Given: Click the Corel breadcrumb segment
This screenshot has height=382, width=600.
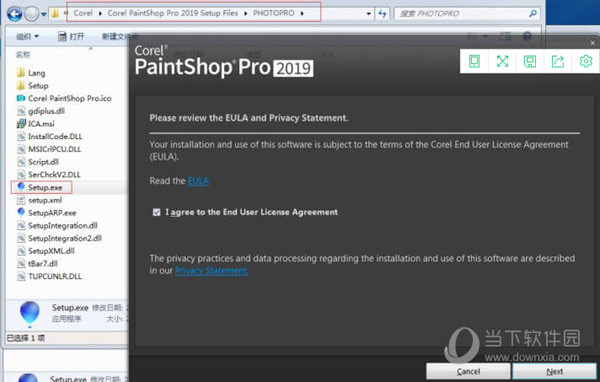Looking at the screenshot, I should pyautogui.click(x=83, y=13).
